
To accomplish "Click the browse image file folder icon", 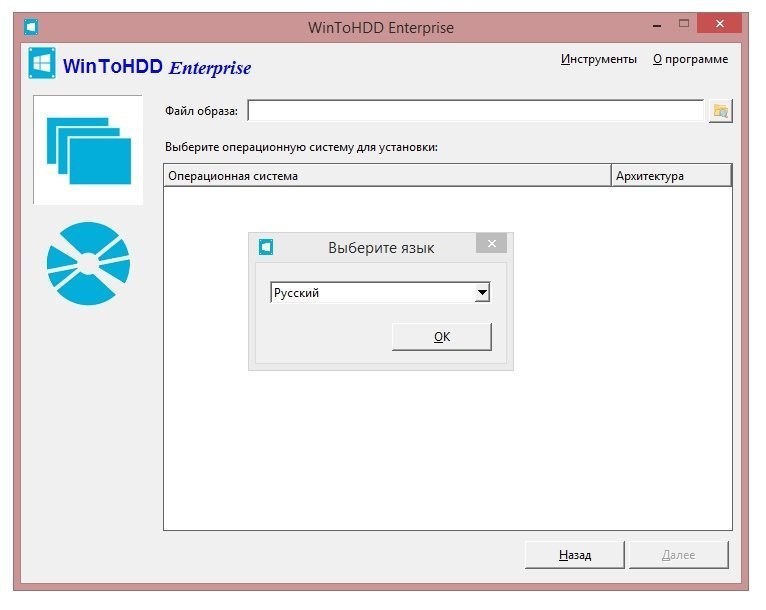I will (x=721, y=111).
